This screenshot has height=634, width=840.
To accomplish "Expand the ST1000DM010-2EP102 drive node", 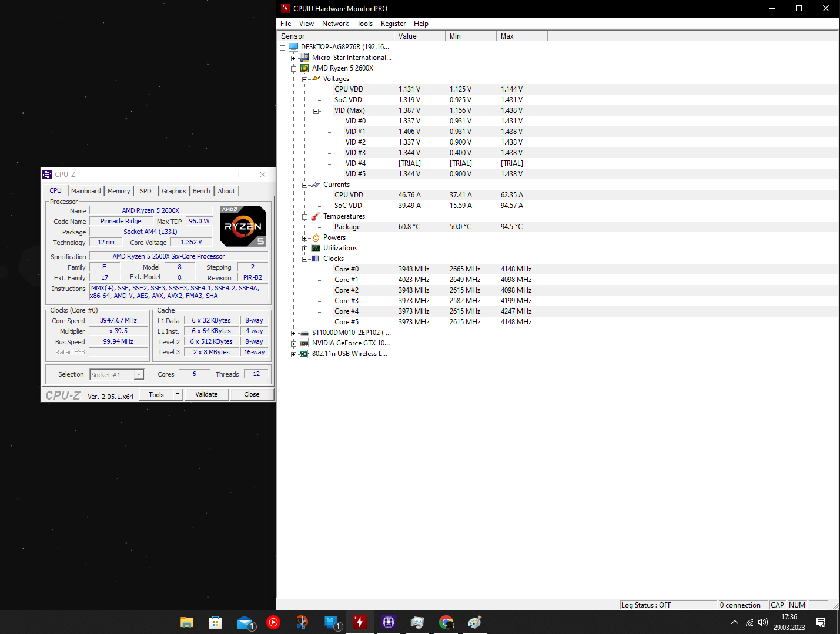I will pos(293,333).
